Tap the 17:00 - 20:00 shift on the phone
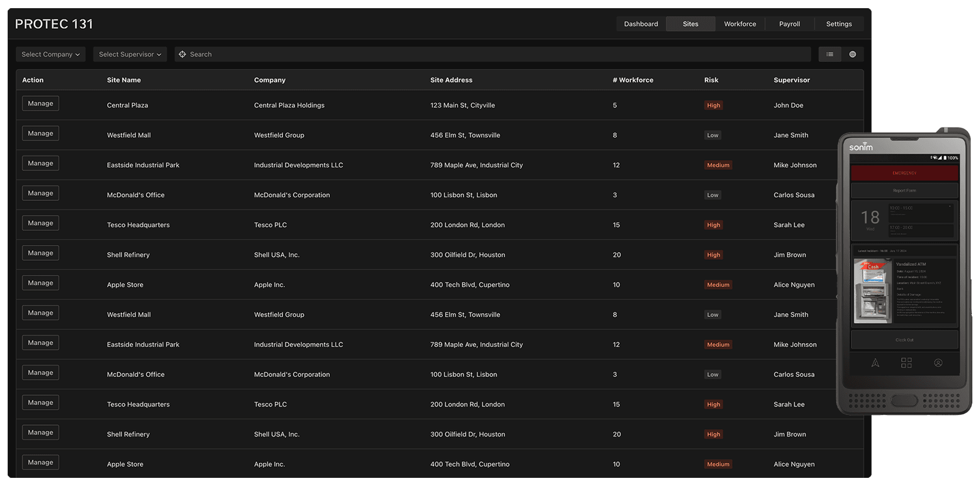980x485 pixels. point(921,231)
